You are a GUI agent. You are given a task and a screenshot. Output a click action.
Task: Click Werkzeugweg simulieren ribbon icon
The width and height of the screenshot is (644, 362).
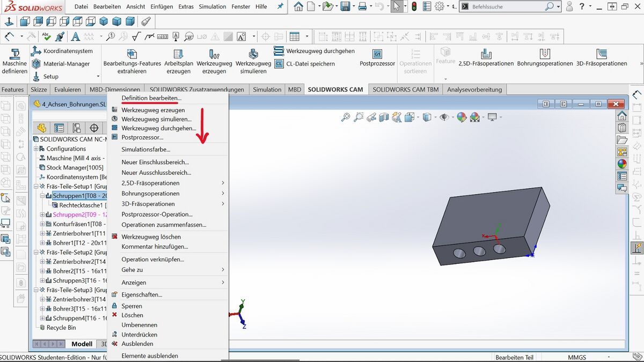(253, 54)
